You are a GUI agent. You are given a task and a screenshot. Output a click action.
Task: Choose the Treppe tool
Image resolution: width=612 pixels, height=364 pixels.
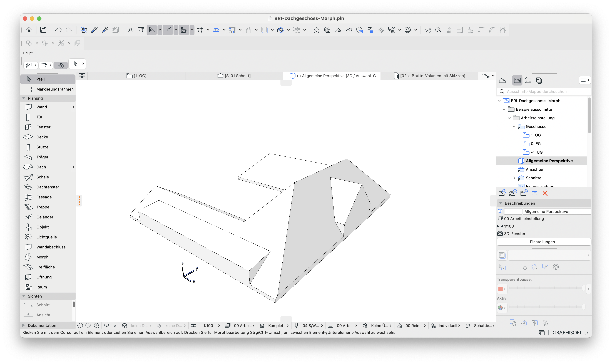click(x=48, y=207)
